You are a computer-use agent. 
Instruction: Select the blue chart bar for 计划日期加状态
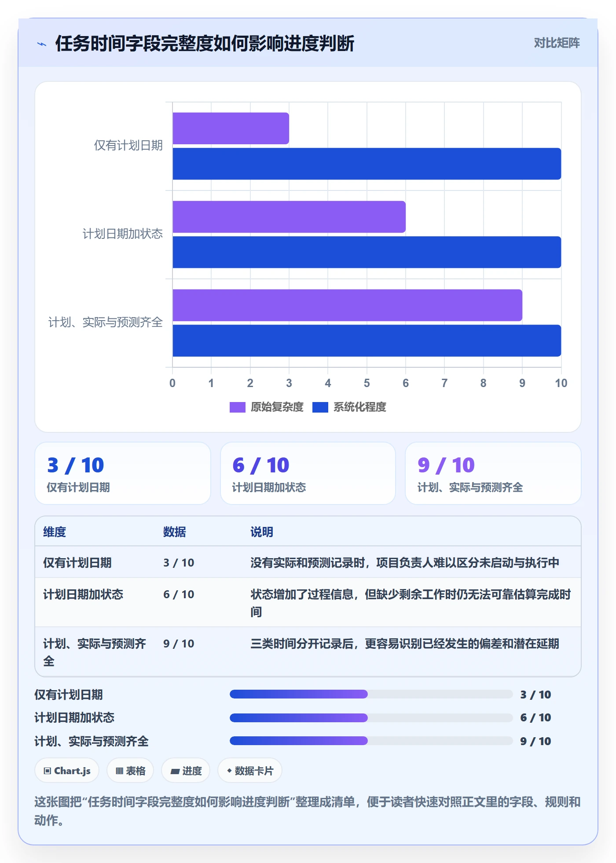point(367,252)
